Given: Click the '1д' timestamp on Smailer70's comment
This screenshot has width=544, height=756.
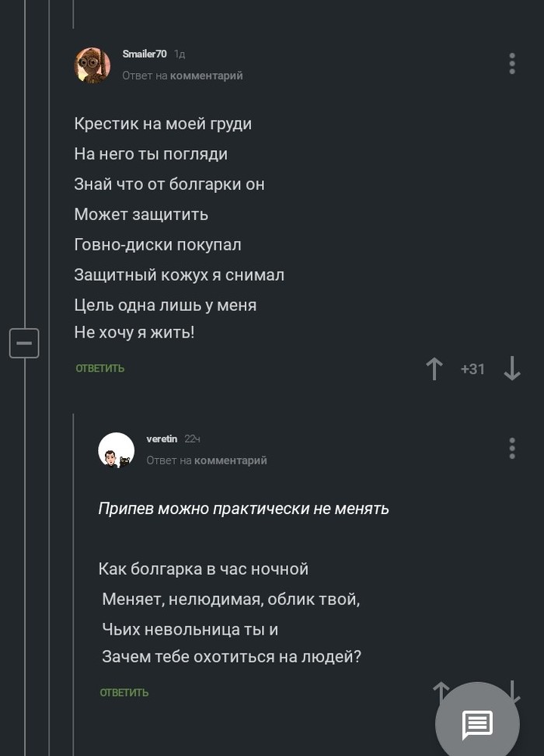Looking at the screenshot, I should click(x=180, y=54).
